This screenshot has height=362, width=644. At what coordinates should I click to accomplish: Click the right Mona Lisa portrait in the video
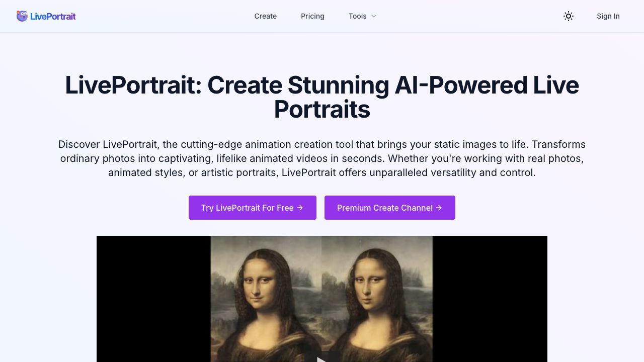coord(377,299)
